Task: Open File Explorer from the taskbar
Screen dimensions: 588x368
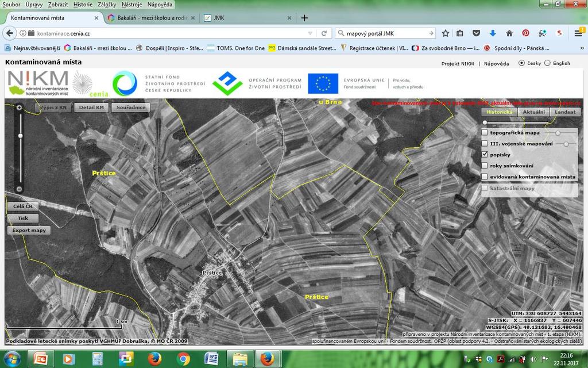Action: tap(240, 359)
